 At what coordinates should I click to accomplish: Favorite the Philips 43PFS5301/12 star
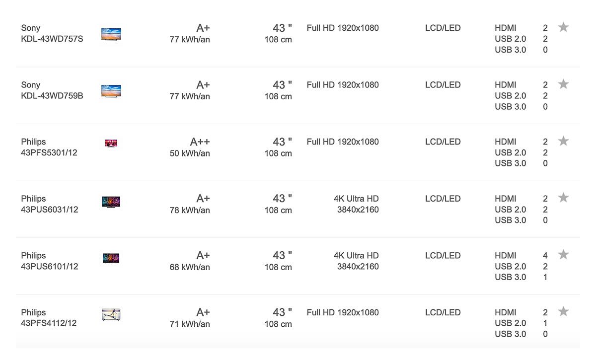(x=563, y=141)
